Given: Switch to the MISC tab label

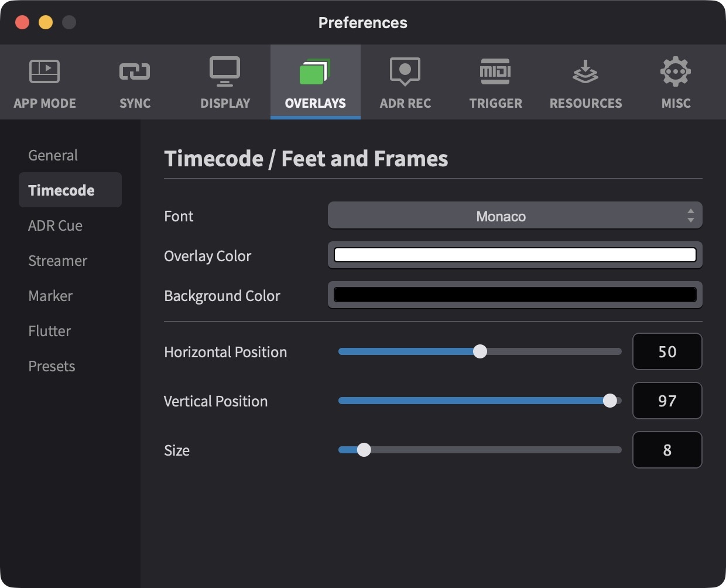Looking at the screenshot, I should pyautogui.click(x=676, y=103).
